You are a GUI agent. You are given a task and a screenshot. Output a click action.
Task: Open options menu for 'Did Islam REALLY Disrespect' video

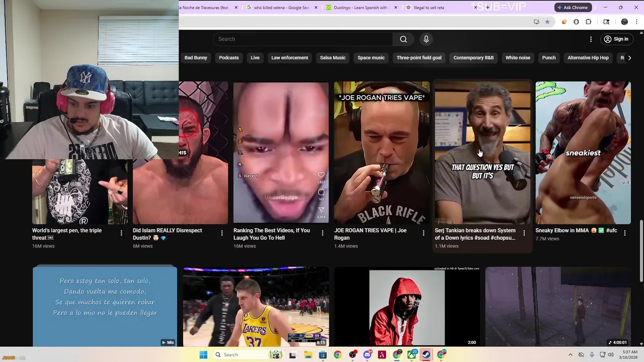pyautogui.click(x=222, y=233)
